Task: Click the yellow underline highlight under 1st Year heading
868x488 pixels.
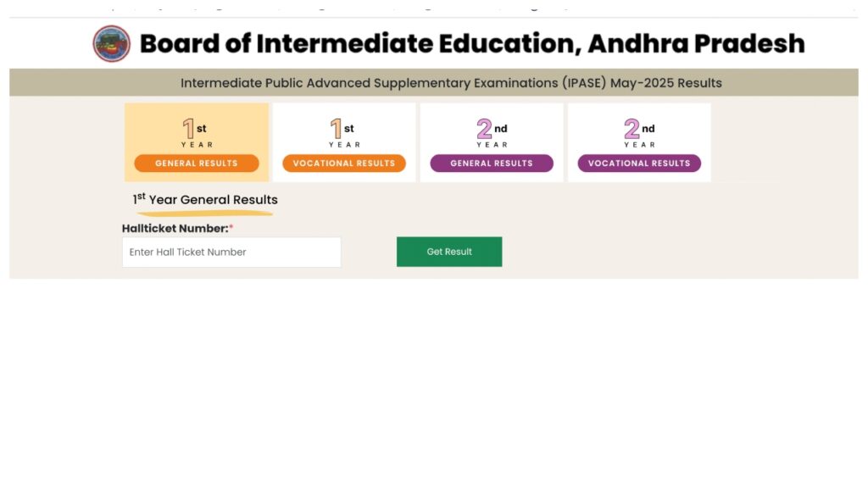Action: tap(203, 212)
